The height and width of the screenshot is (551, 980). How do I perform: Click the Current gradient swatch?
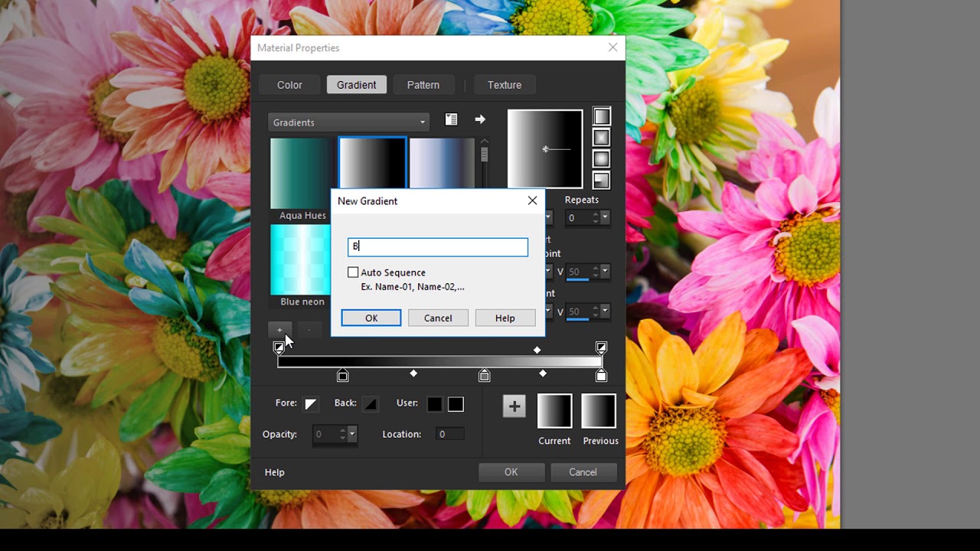554,411
